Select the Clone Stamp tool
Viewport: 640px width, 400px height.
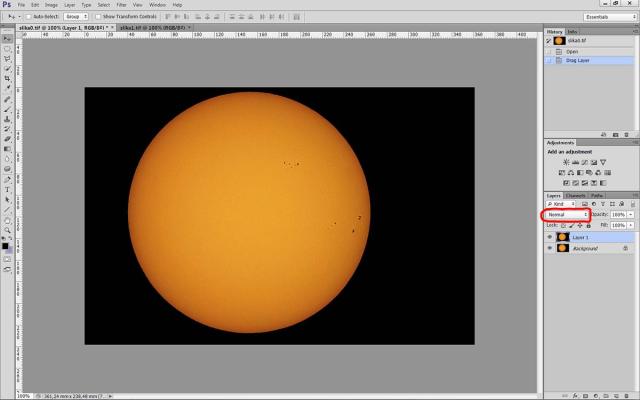(x=7, y=119)
